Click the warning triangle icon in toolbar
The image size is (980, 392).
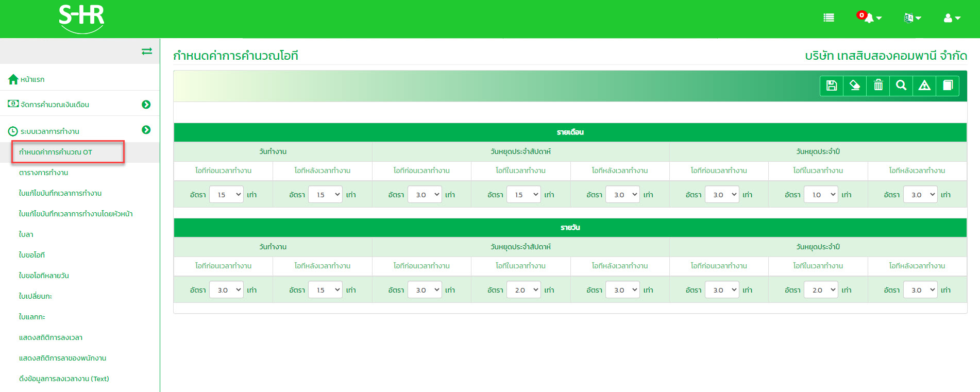pyautogui.click(x=924, y=86)
